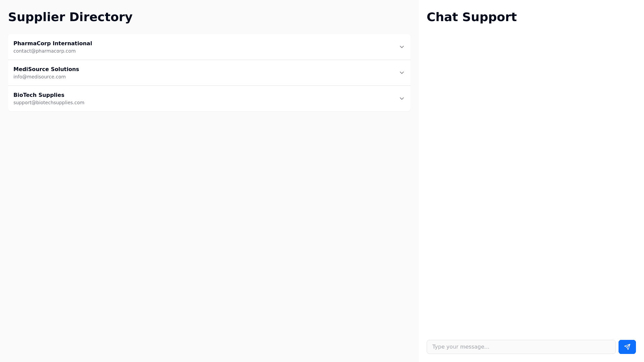The width and height of the screenshot is (644, 362).
Task: Focus the "Type your message..." placeholder text
Action: point(461,347)
